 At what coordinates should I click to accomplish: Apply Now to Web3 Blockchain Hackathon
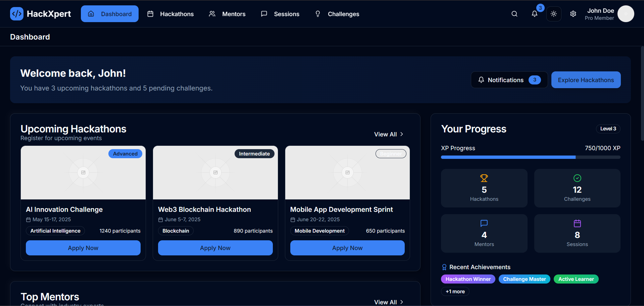215,248
